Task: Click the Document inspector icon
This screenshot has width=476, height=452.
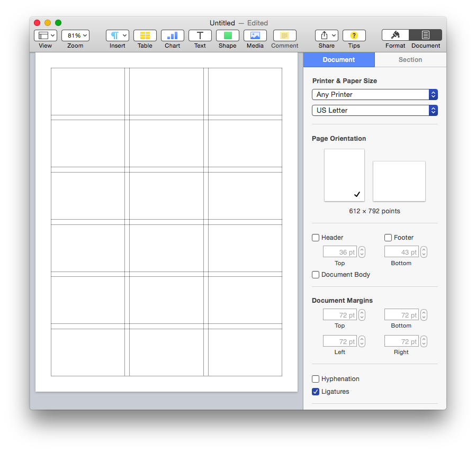Action: (426, 35)
